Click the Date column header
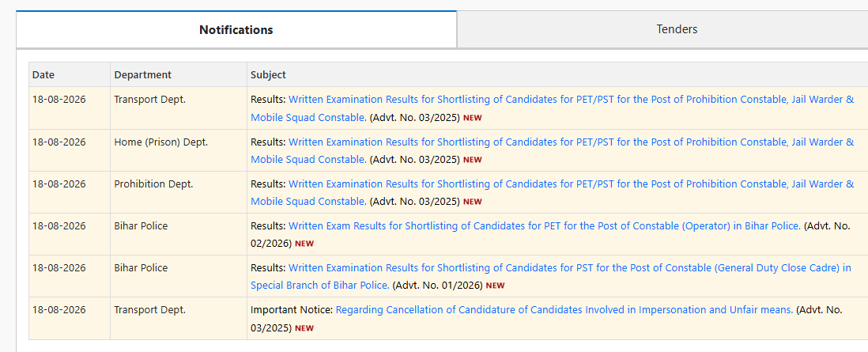The height and width of the screenshot is (352, 868). 70,75
